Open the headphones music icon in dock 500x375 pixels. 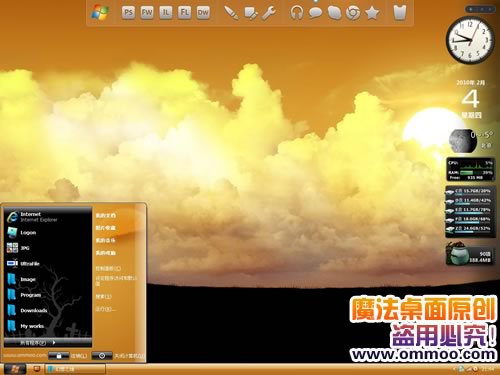coord(296,13)
